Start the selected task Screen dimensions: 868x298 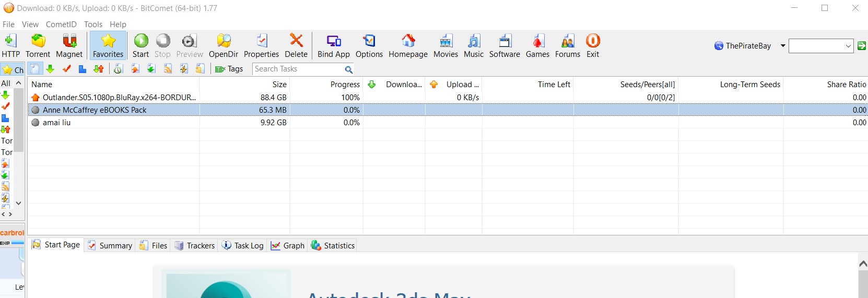tap(140, 45)
